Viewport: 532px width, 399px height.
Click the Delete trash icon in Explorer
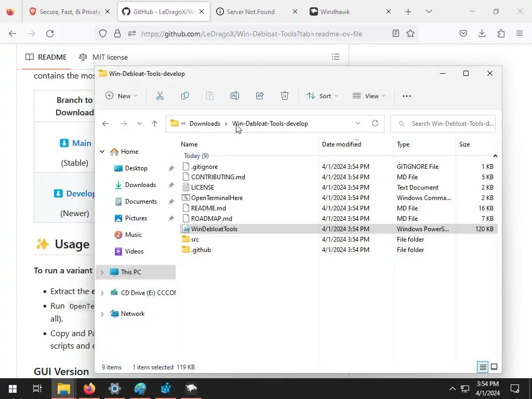[285, 96]
